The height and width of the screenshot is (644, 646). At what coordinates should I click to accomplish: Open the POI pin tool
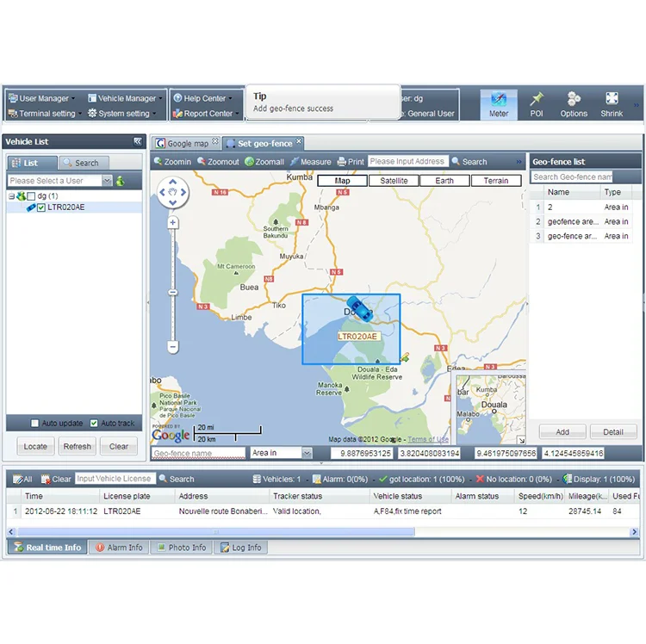click(x=537, y=99)
